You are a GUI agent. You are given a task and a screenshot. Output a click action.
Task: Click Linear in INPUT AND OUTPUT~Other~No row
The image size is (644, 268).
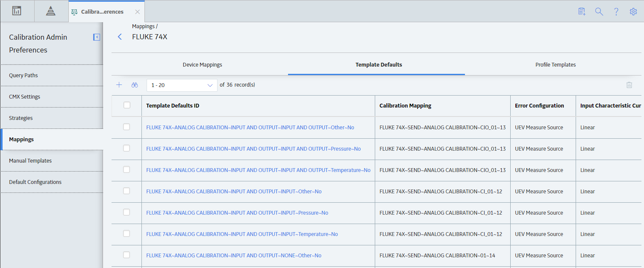[x=588, y=128]
